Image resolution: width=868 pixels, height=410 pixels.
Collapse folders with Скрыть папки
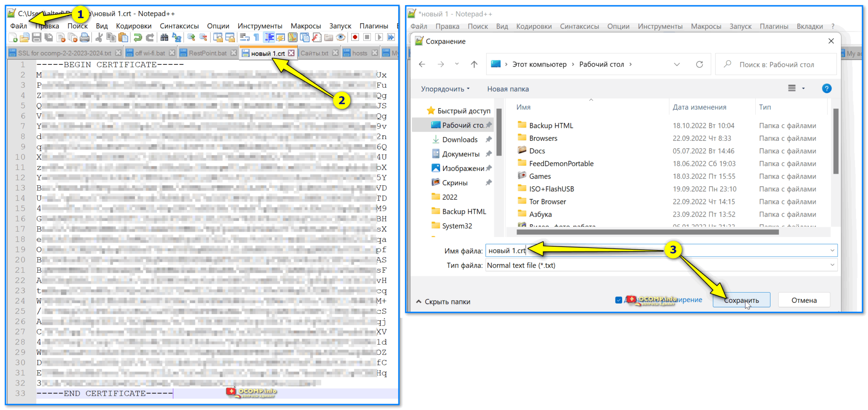[x=443, y=302]
